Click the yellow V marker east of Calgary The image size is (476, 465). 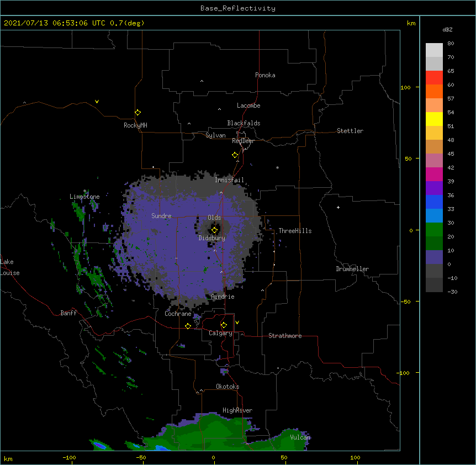coord(237,323)
